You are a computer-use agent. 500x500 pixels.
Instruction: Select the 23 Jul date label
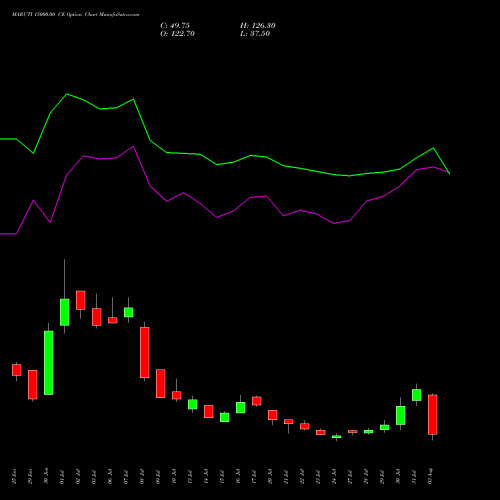tap(318, 476)
